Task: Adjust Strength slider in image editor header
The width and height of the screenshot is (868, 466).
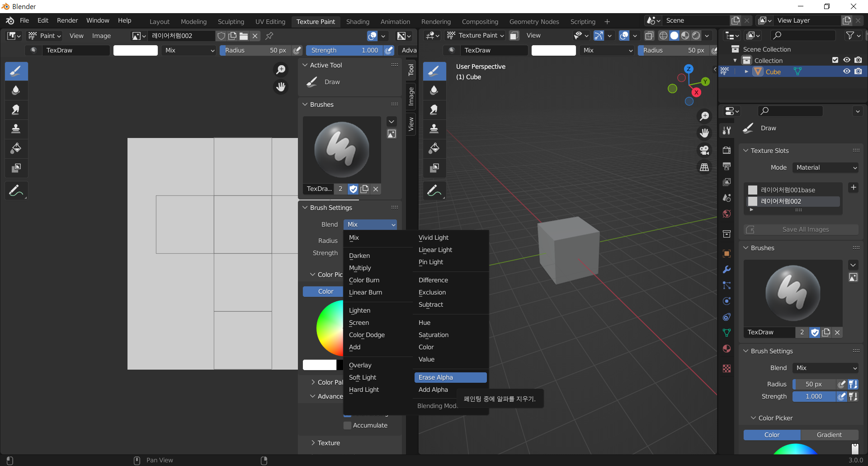Action: 344,50
